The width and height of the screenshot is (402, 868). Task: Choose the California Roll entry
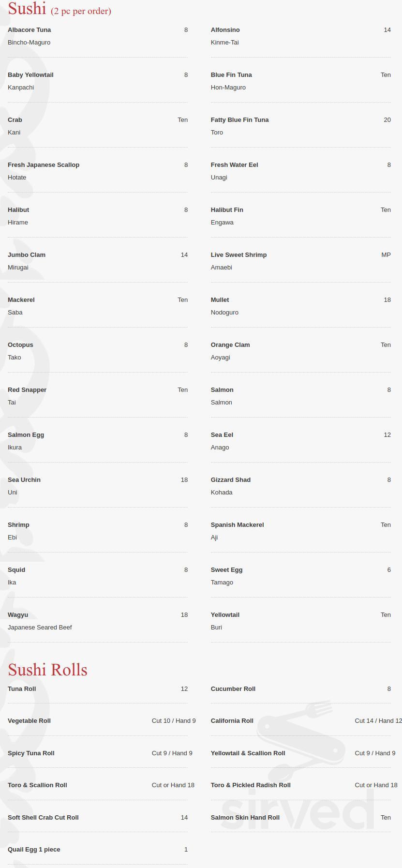232,721
